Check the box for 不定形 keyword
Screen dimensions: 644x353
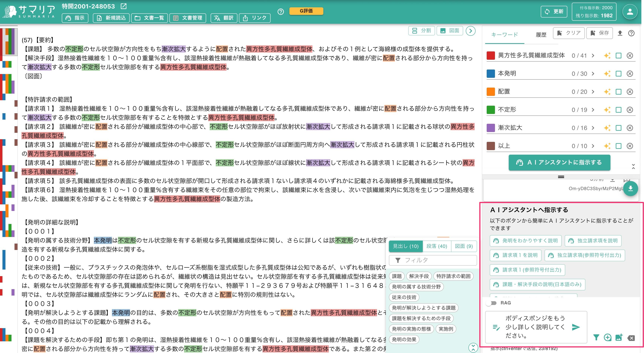coord(618,110)
